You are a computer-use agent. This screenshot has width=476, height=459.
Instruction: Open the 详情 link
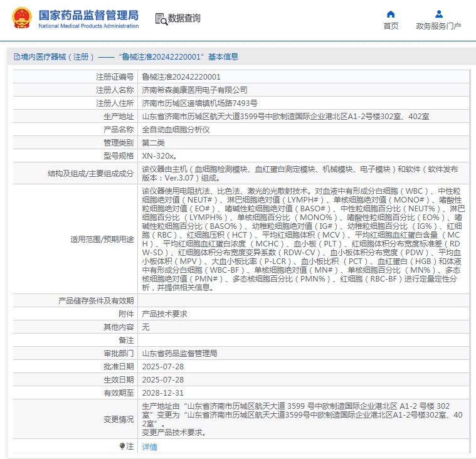(x=150, y=447)
